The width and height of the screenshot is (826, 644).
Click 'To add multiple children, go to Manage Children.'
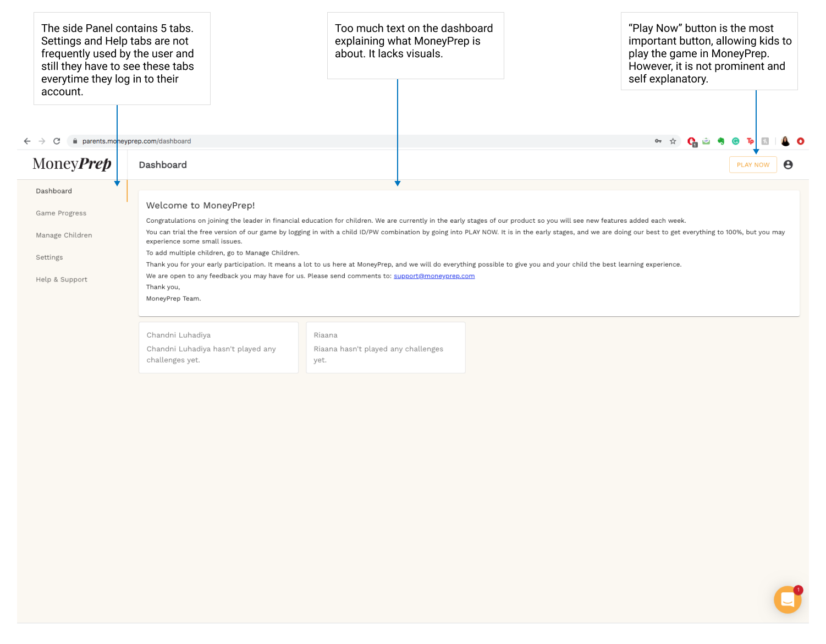[223, 253]
